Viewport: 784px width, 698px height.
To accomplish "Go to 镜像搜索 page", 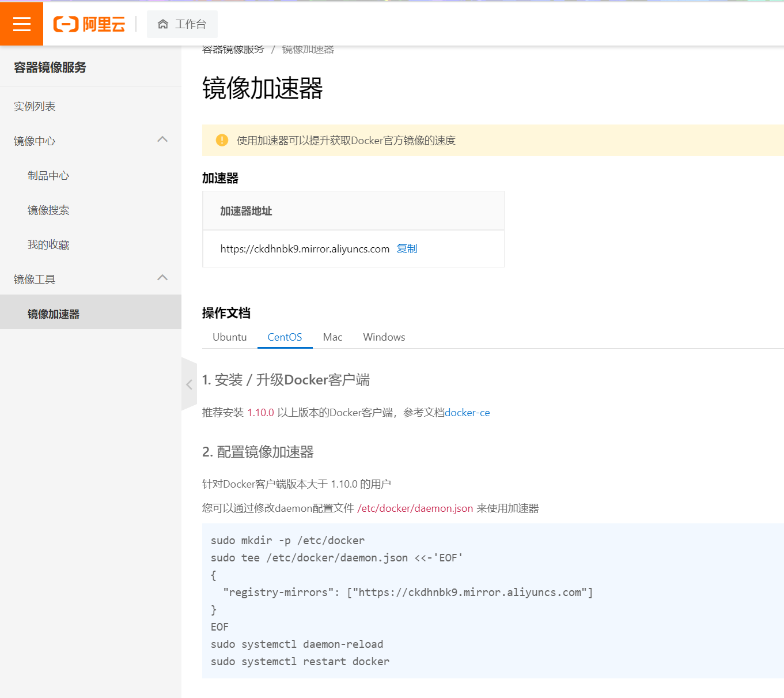I will pos(48,210).
